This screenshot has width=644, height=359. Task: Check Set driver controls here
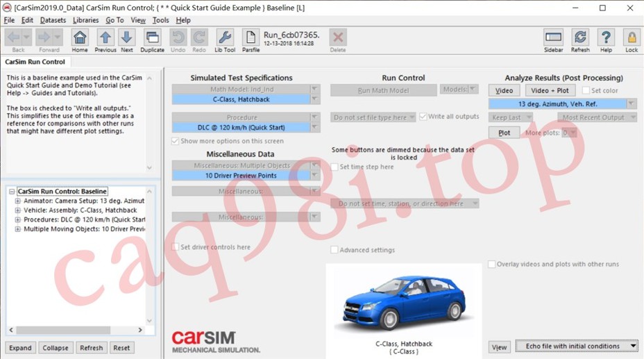click(x=176, y=247)
